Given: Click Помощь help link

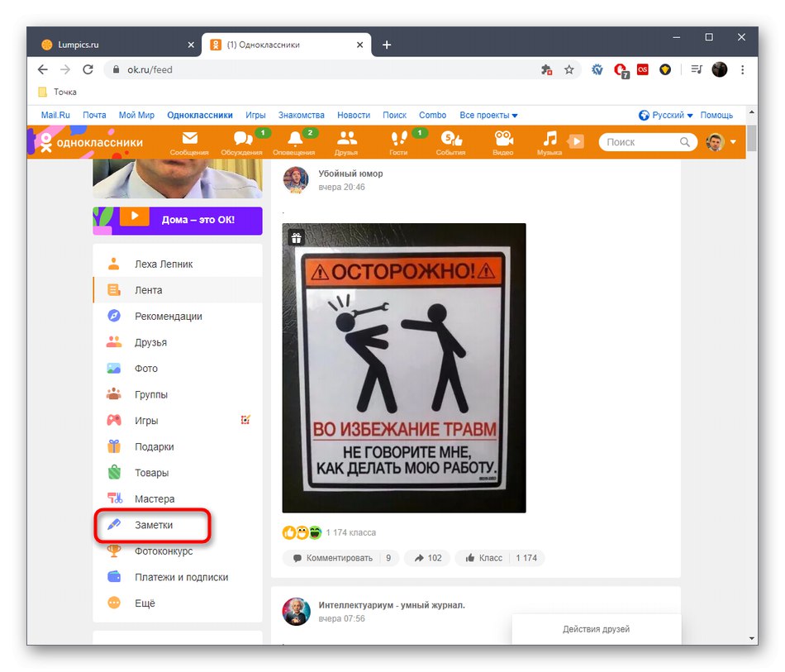Looking at the screenshot, I should [x=716, y=115].
